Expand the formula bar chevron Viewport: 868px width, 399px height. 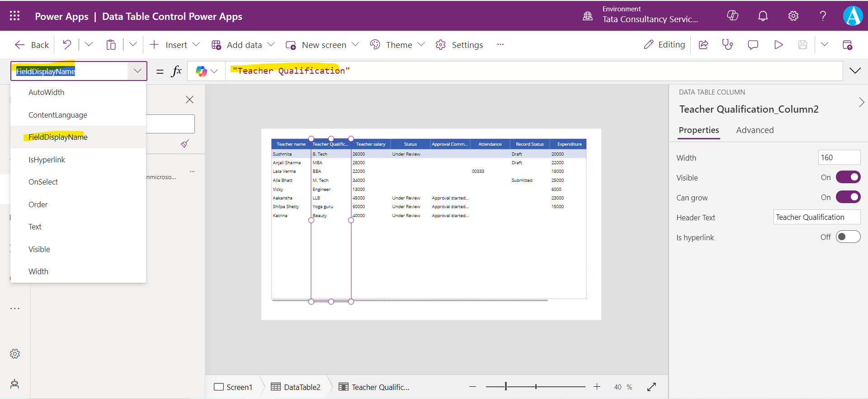[855, 71]
